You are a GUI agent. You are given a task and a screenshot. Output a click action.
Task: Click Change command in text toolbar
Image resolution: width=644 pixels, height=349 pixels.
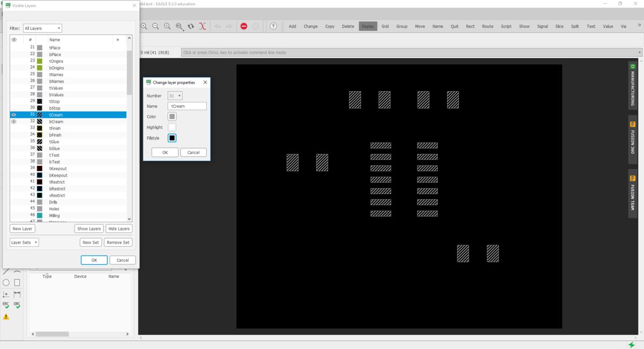311,26
